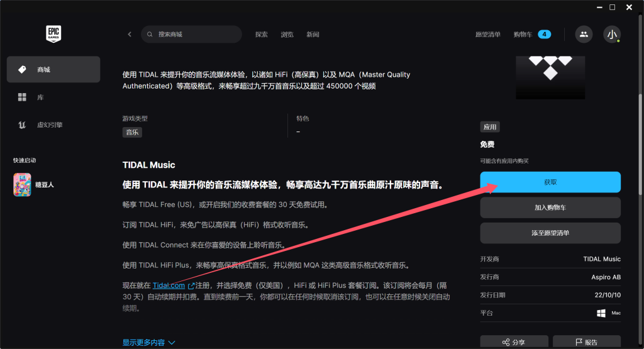Focus the 搜索商城 search field
The width and height of the screenshot is (644, 349).
[191, 35]
